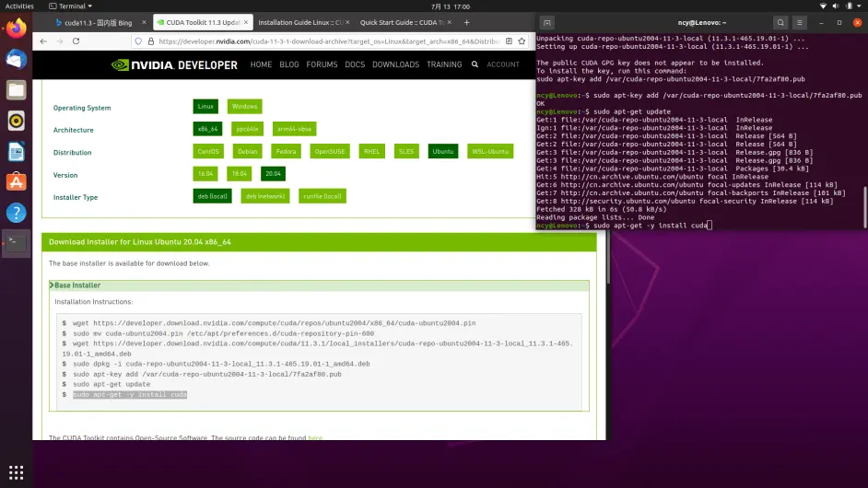Screen dimensions: 868x488
Task: Open Ubuntu Software in the dock
Action: (16, 182)
